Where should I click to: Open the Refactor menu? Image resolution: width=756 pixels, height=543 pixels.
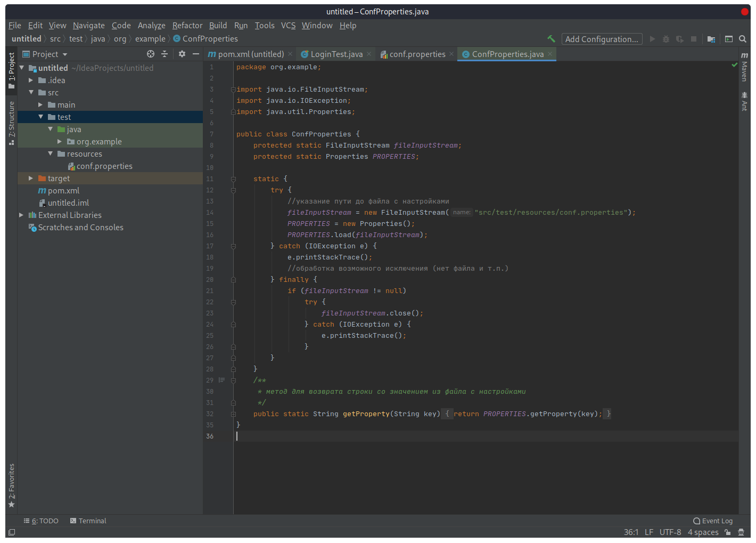coord(187,26)
